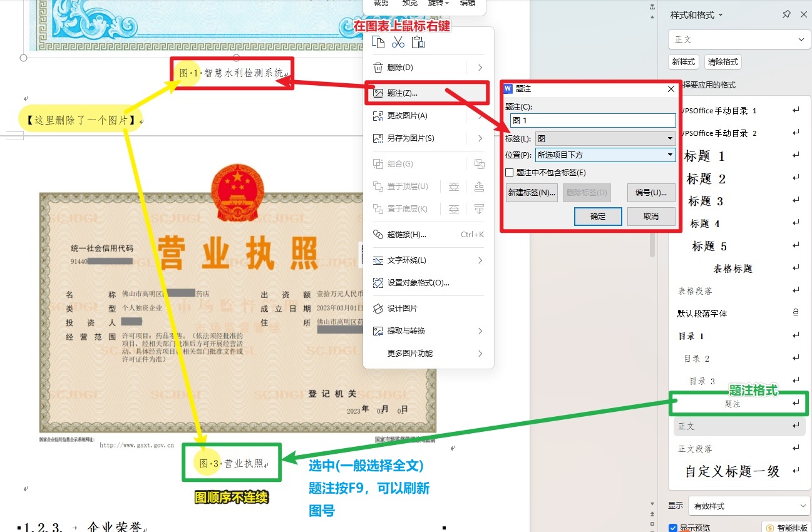Expand the 有效样式 display dropdown
Viewport: 812px width, 532px height.
click(748, 506)
